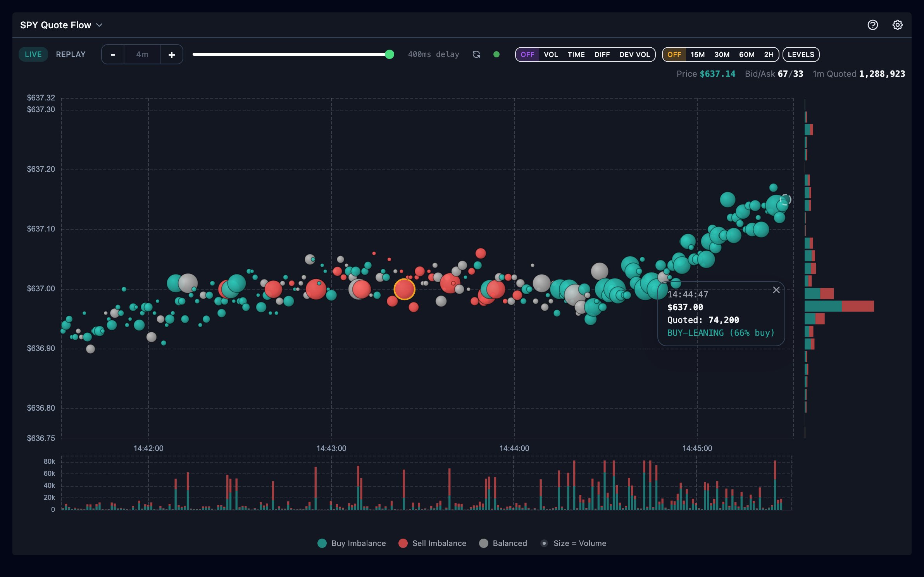
Task: Decrease time window with minus button
Action: pos(113,55)
